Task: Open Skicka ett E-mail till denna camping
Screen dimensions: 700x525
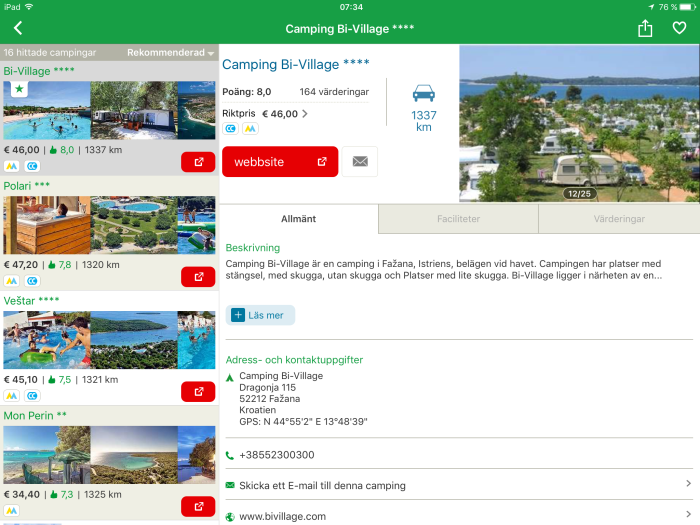Action: click(x=459, y=485)
